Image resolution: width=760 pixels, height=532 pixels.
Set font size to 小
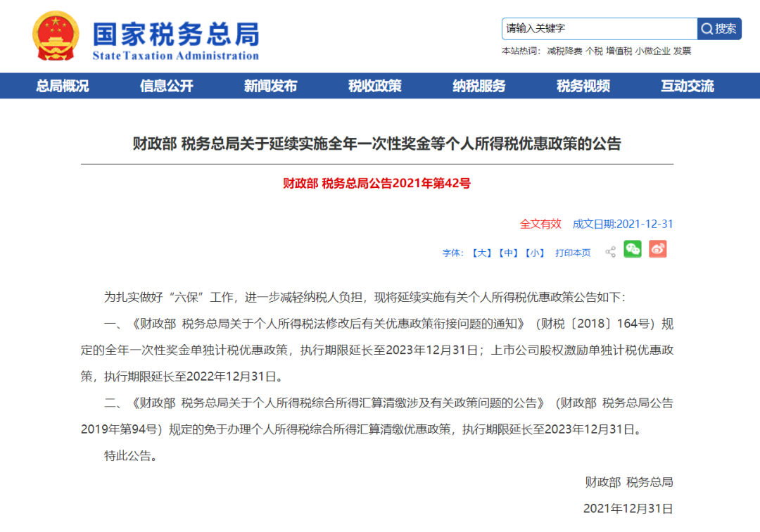535,253
